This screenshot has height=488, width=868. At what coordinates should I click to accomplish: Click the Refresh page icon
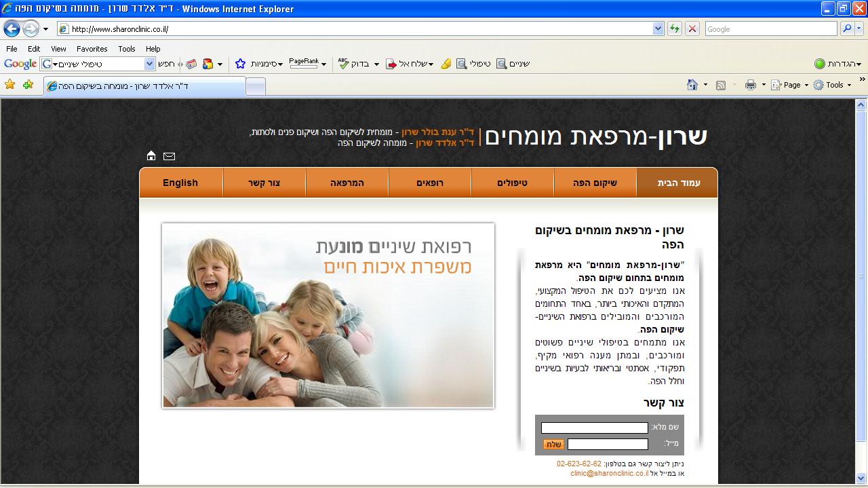(675, 29)
